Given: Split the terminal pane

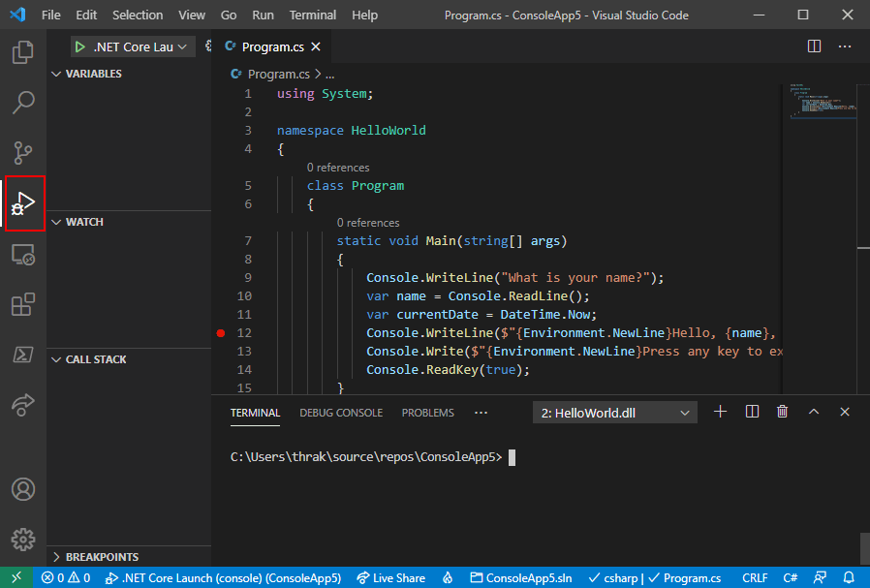Looking at the screenshot, I should point(751,411).
